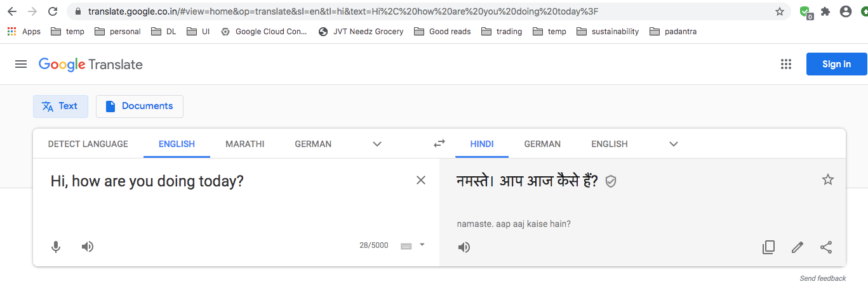Screen dimensions: 868x291
Task: Toggle the virtual keyboard input tool
Action: (x=406, y=246)
